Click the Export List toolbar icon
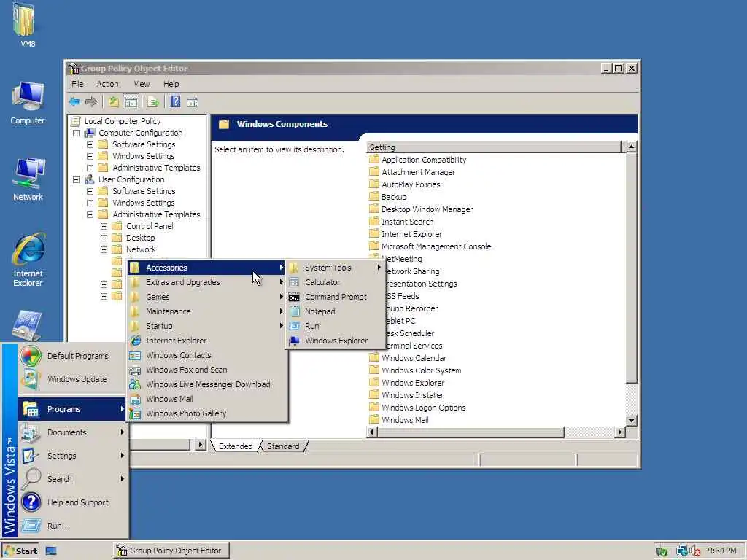747x560 pixels. point(153,102)
